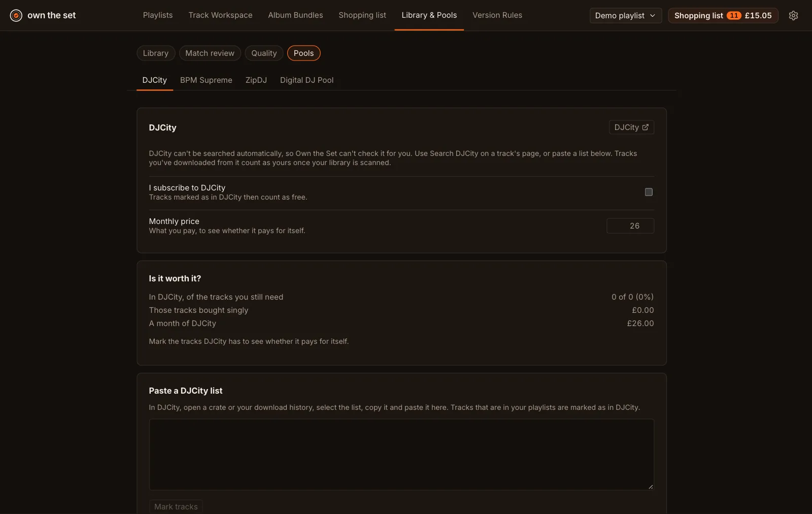Screen dimensions: 812x514
Task: Click the 'Paste a DJCity list' heading
Action: 186,391
